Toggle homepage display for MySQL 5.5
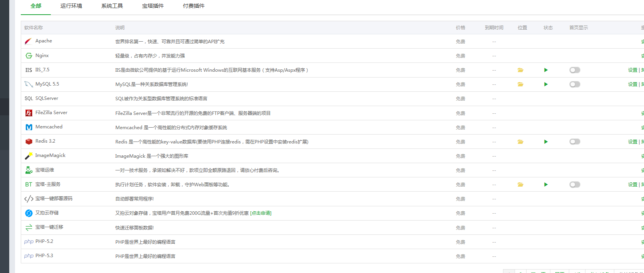Screen dimensions: 644x273 pos(575,84)
